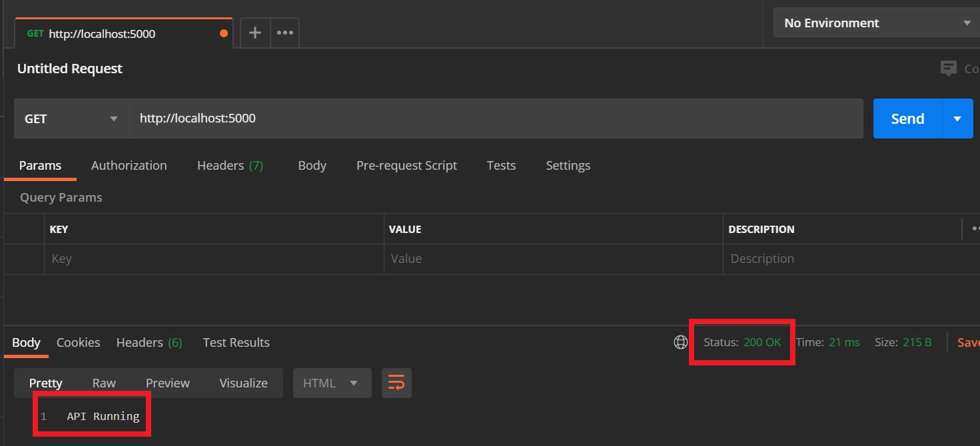Open the HTML response format dropdown
Screen dimensions: 980x446
[x=332, y=383]
